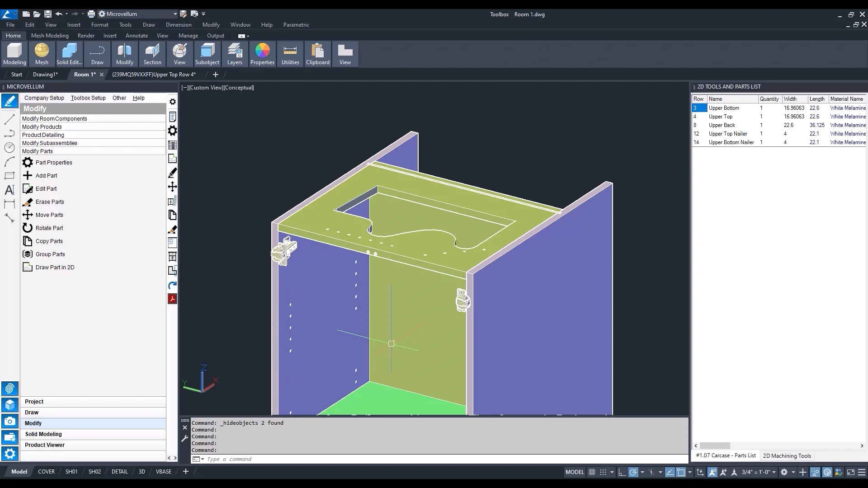Toggle polar tracking in status bar

pos(633,472)
